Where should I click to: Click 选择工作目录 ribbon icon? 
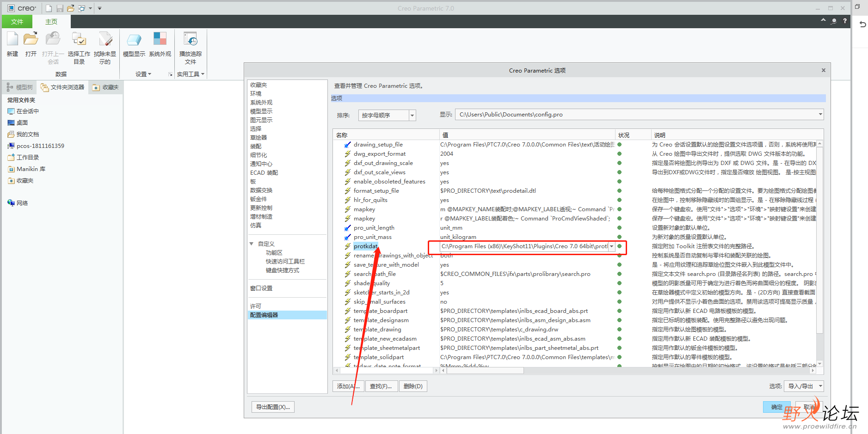(x=79, y=48)
